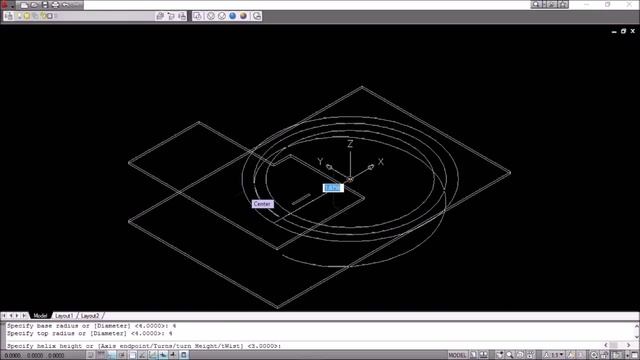
Task: Go to previous layout tab arrow
Action: pos(11,316)
